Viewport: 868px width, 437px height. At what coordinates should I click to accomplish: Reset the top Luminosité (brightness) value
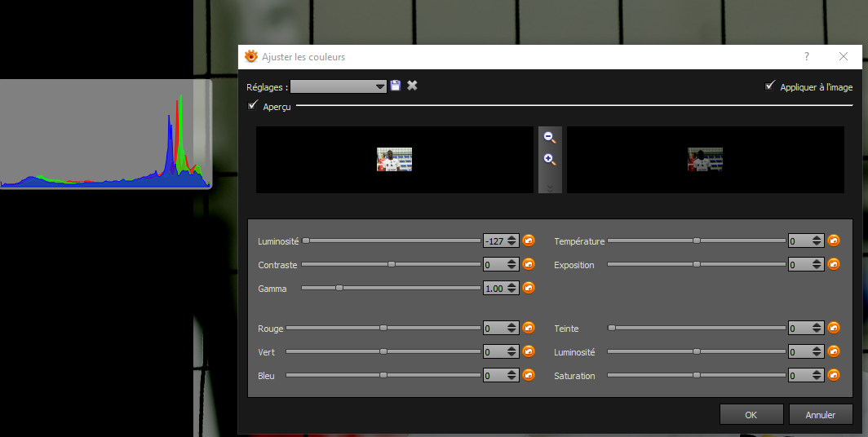tap(529, 241)
